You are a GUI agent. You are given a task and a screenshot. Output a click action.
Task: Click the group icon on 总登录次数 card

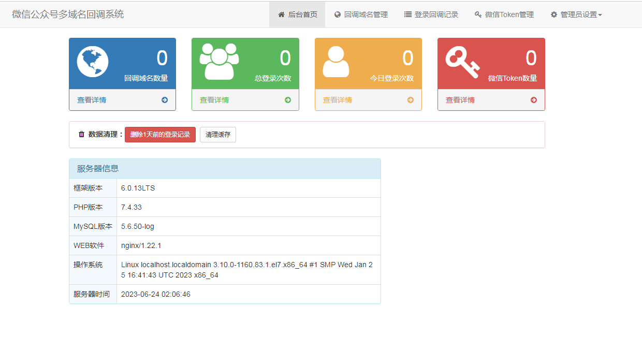218,60
